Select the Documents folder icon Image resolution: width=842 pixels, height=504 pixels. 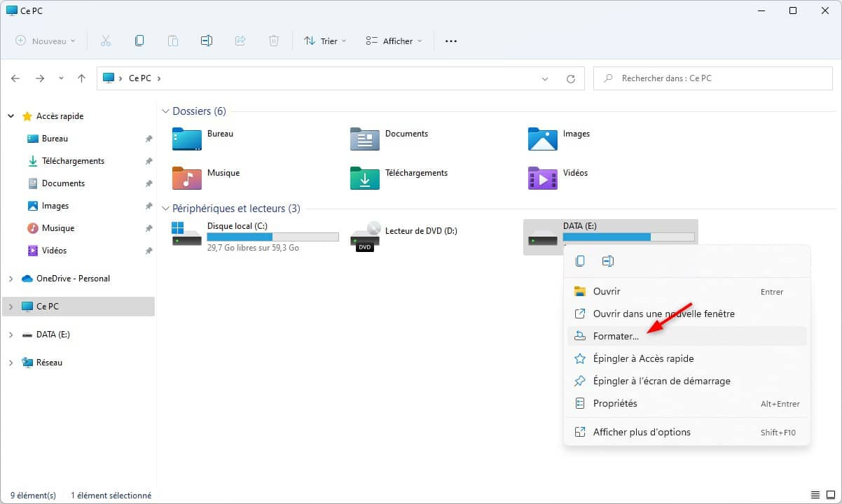click(x=365, y=139)
